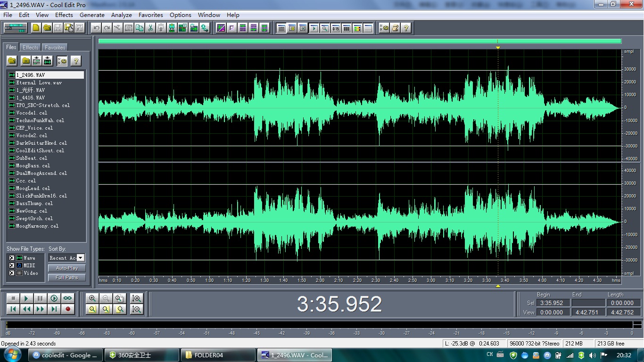Click the Go to Beginning transport button
Screen dimensions: 644x362
coord(13,309)
